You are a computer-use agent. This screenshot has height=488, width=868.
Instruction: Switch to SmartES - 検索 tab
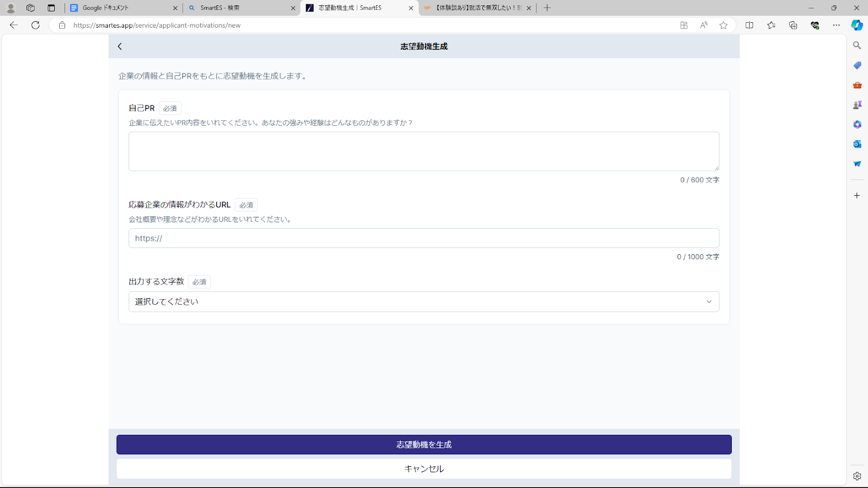coord(241,8)
